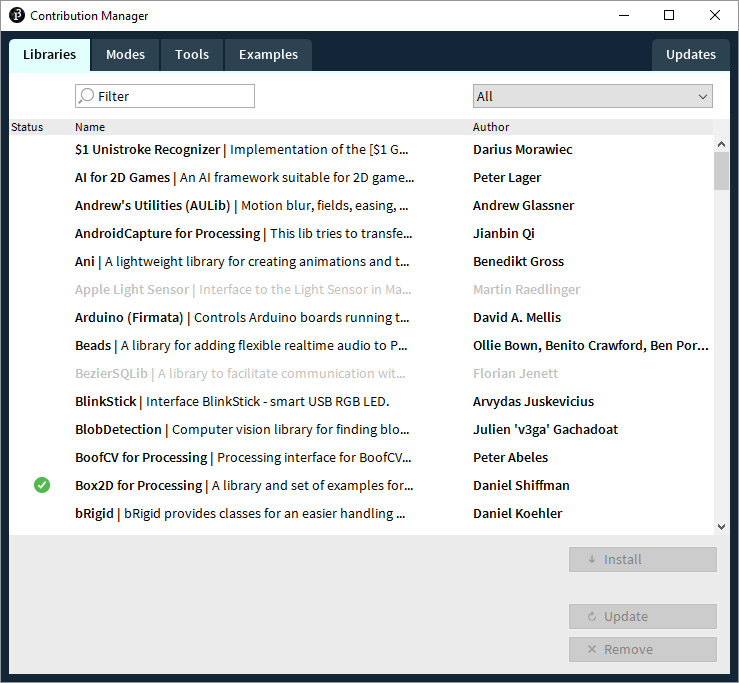Click author Daniel Koehler
This screenshot has width=739, height=683.
pos(517,513)
